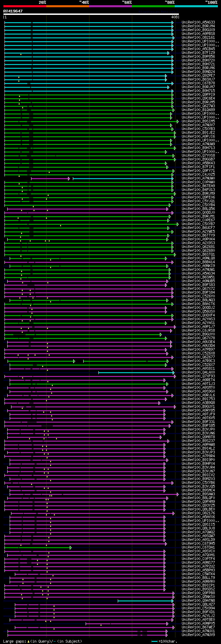Image resolution: width=221 pixels, height=644 pixels.
Task: Click the purple ~60% identity legend bar
Action: pyautogui.click(x=110, y=6)
